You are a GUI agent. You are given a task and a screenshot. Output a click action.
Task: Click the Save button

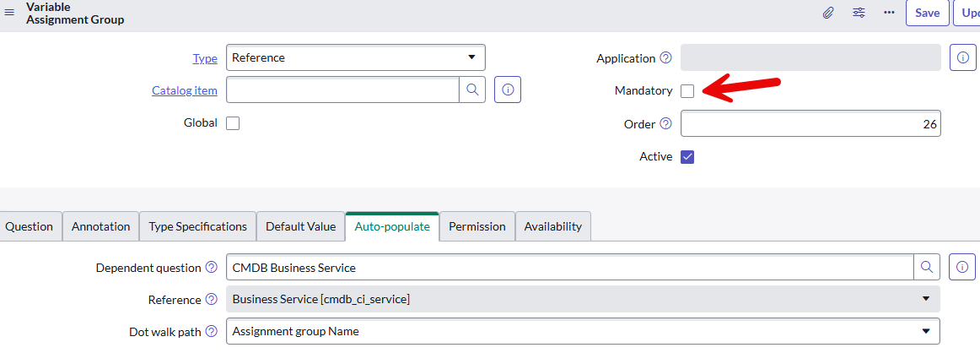[928, 14]
